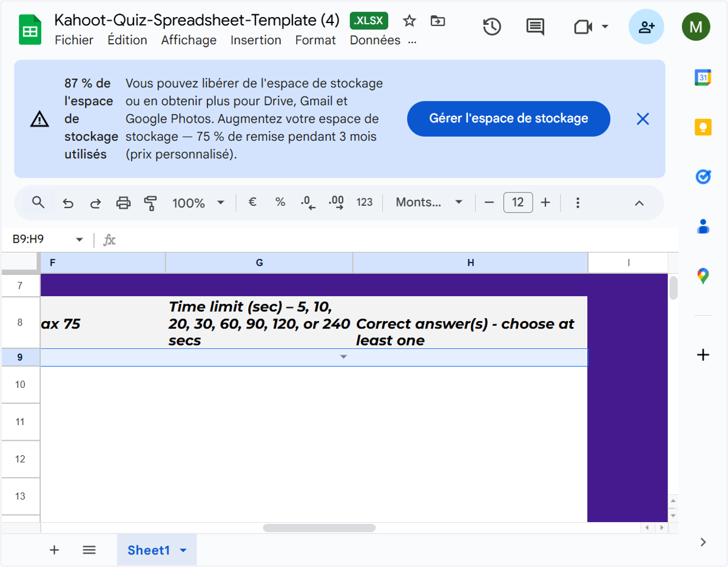The height and width of the screenshot is (567, 728).
Task: Show hidden menus via ellipsis
Action: click(x=413, y=41)
